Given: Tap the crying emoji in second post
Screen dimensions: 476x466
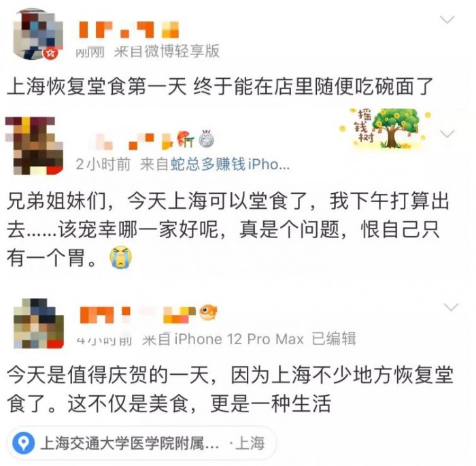Looking at the screenshot, I should tap(120, 257).
